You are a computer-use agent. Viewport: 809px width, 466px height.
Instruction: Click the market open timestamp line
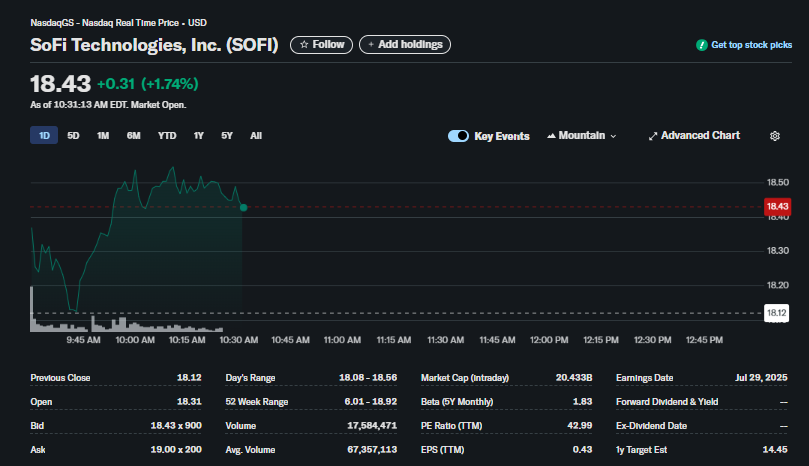pos(108,105)
